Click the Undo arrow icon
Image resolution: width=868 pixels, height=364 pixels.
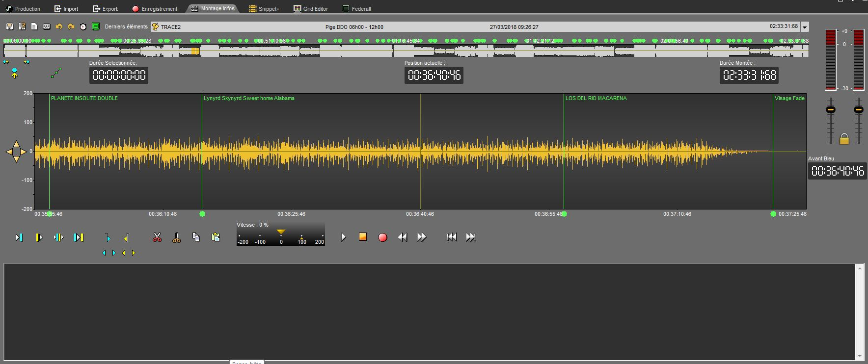pyautogui.click(x=59, y=26)
